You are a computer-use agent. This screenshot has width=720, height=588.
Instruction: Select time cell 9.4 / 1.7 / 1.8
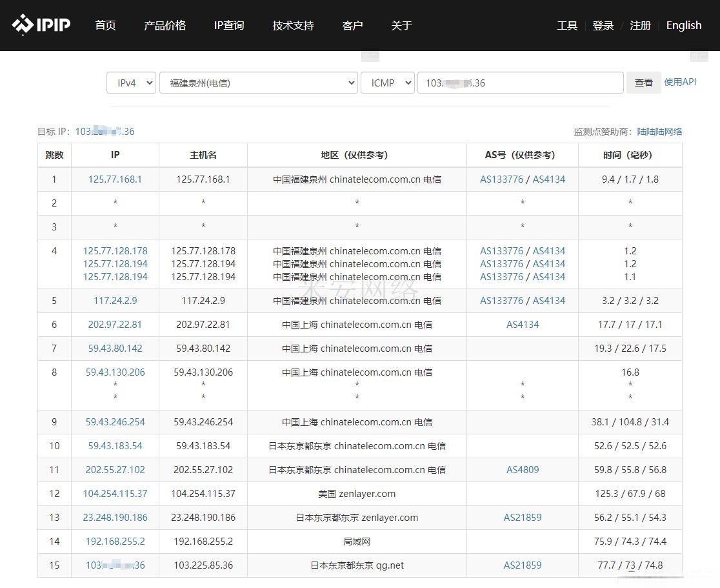[630, 179]
